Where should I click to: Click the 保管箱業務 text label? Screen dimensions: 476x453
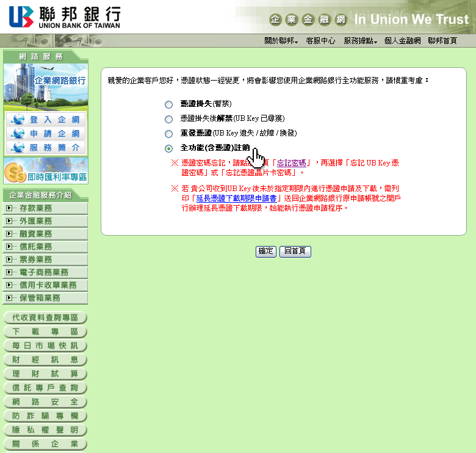click(40, 298)
